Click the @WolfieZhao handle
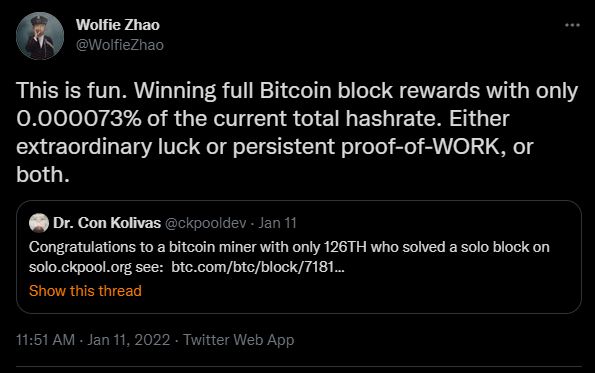The height and width of the screenshot is (373, 595). (x=120, y=45)
